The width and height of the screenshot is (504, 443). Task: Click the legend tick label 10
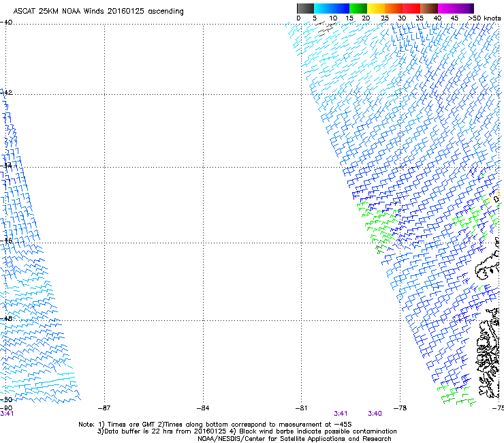[333, 18]
